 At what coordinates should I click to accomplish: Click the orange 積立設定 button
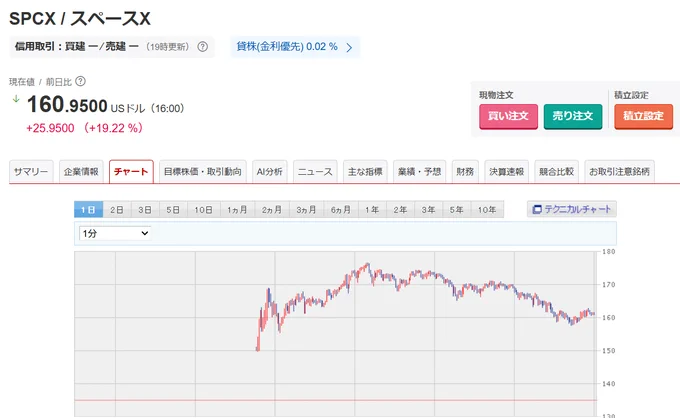pyautogui.click(x=644, y=116)
